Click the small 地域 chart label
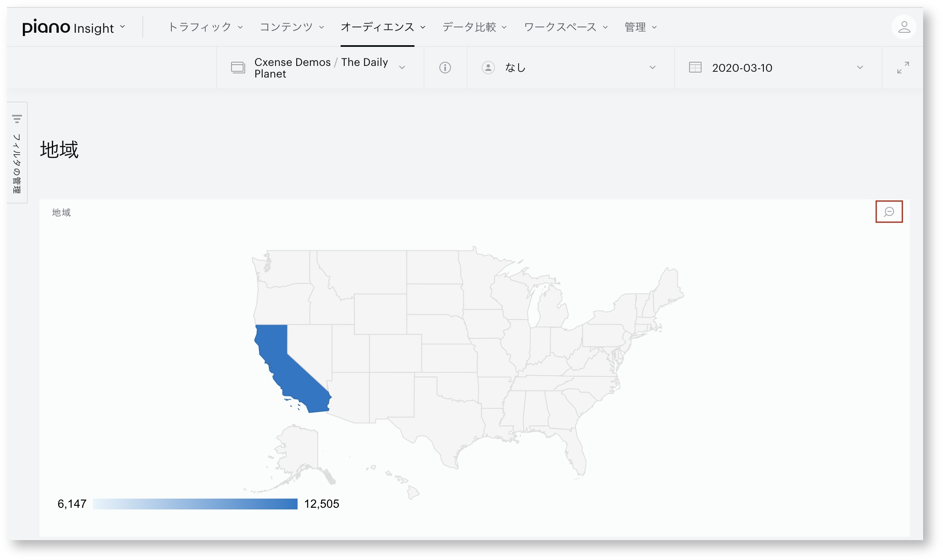The height and width of the screenshot is (560, 943). (61, 213)
